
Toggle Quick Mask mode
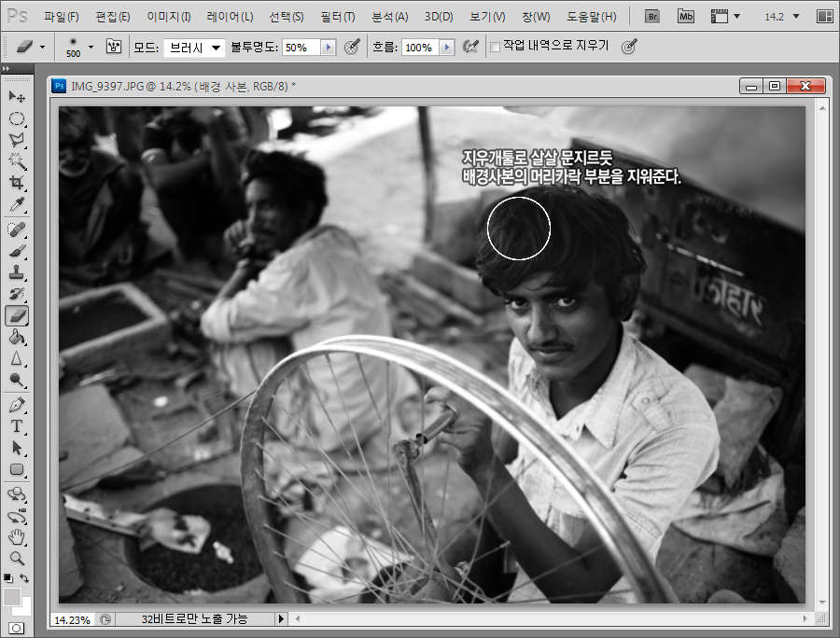click(16, 628)
